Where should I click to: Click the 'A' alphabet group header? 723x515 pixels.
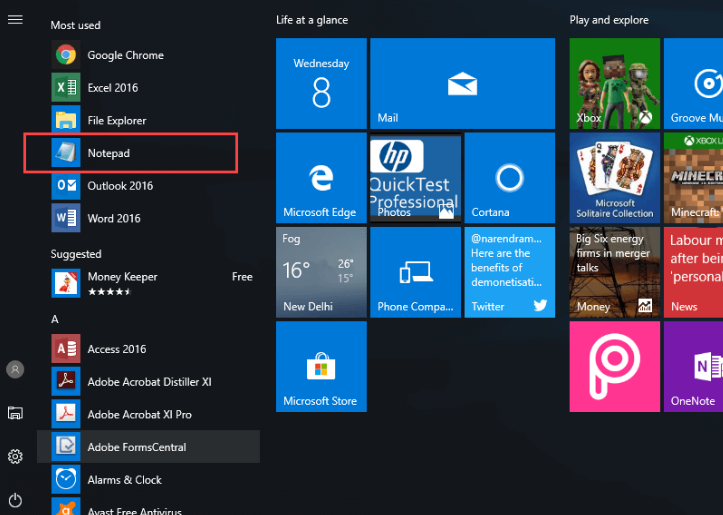[55, 319]
